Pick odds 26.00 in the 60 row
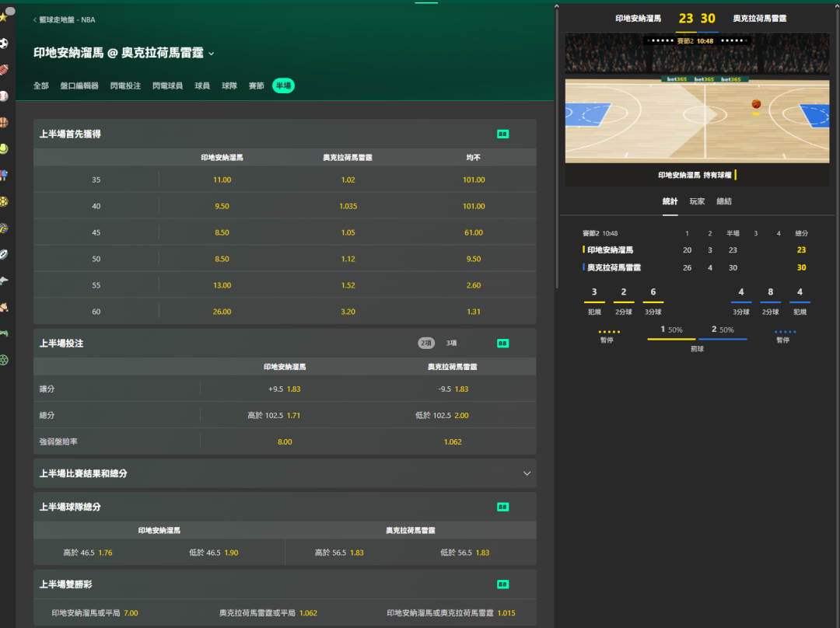840x628 pixels. click(222, 312)
